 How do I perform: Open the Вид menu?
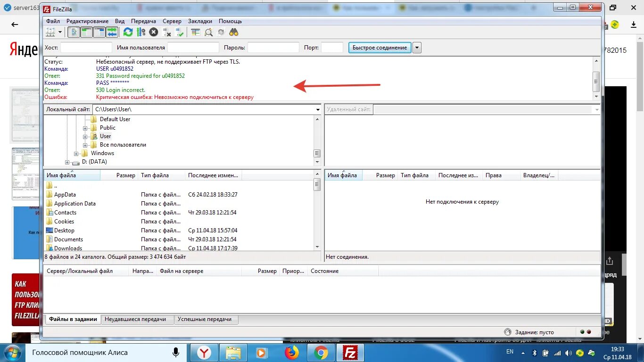click(120, 21)
